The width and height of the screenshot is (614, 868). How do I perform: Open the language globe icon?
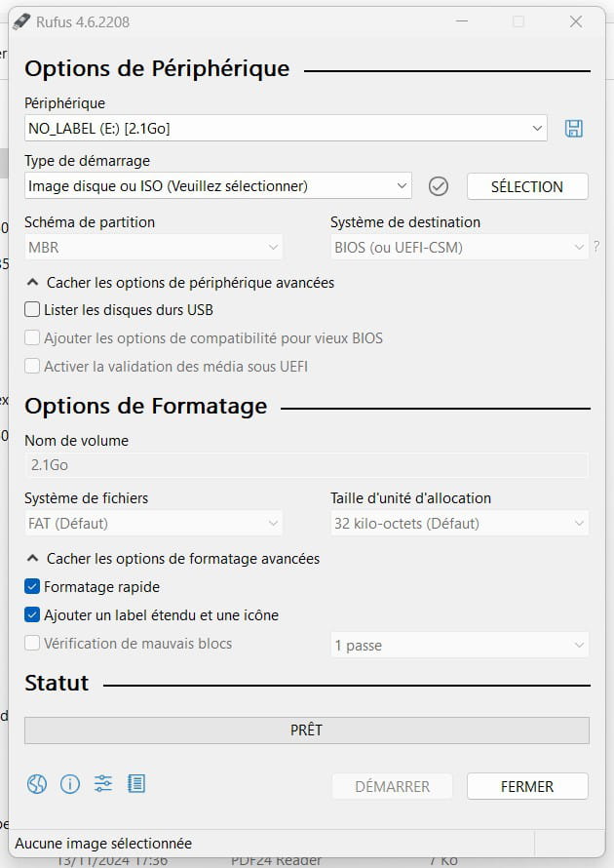36,784
